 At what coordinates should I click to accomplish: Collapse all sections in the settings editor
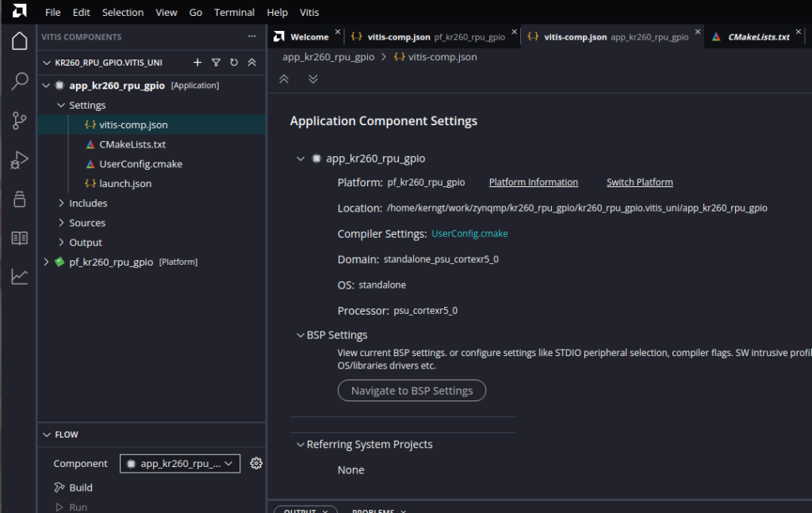point(284,78)
